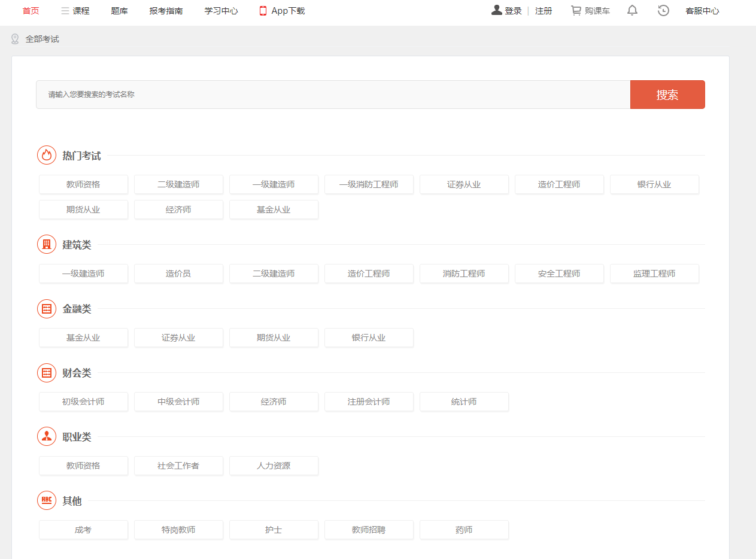The height and width of the screenshot is (559, 756).
Task: Click the flame icon for 热门考试
Action: click(x=47, y=155)
